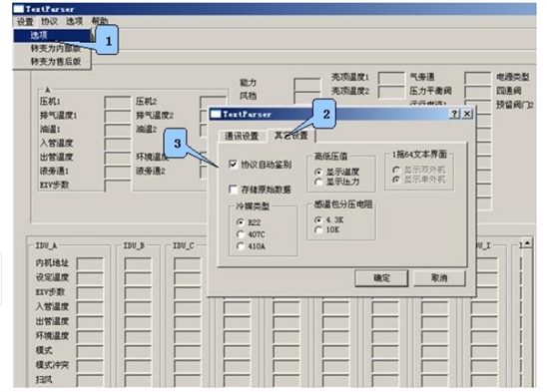547x392 pixels.
Task: Select the 显示压力 radio button
Action: tap(318, 182)
